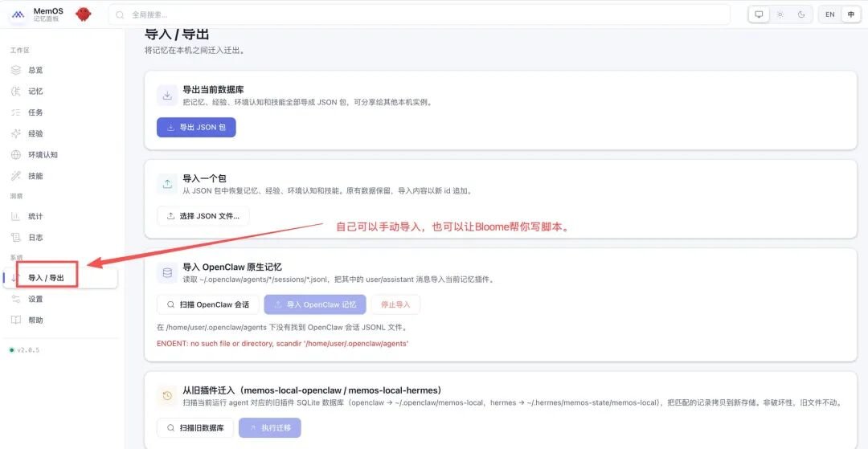Click the upload icon beside 导入一个包

[167, 185]
